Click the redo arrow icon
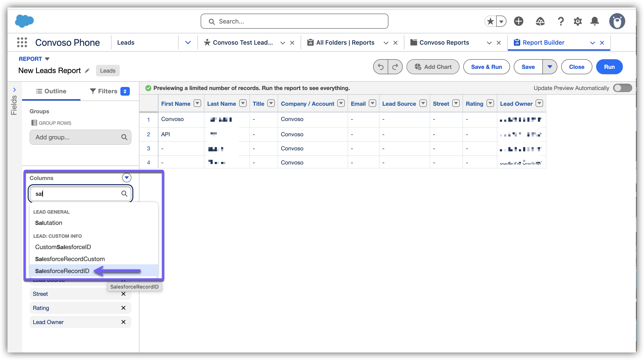 click(x=395, y=67)
